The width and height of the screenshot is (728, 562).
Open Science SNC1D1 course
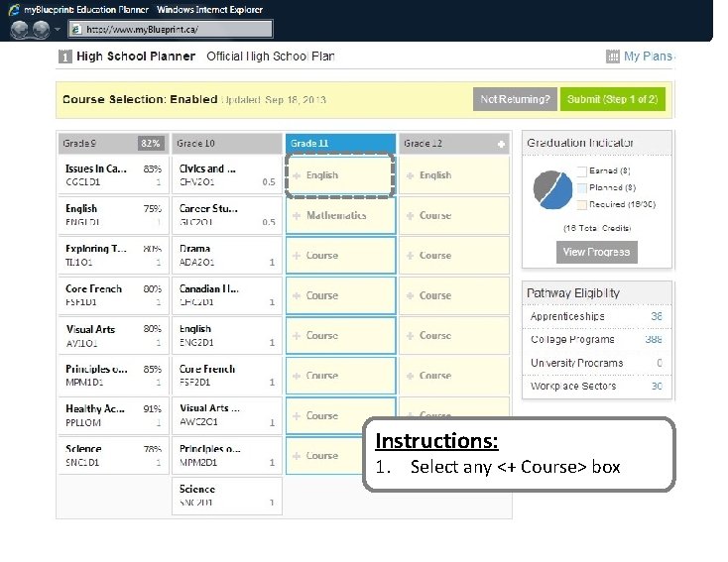tap(112, 456)
